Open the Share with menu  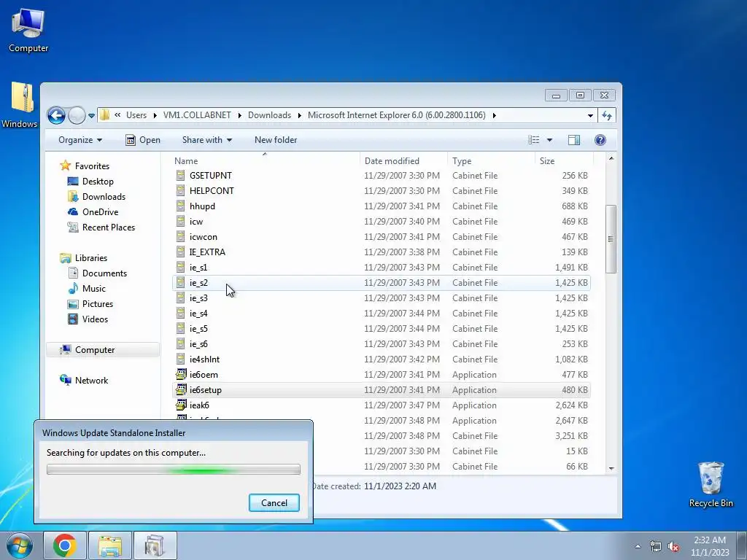click(x=206, y=140)
